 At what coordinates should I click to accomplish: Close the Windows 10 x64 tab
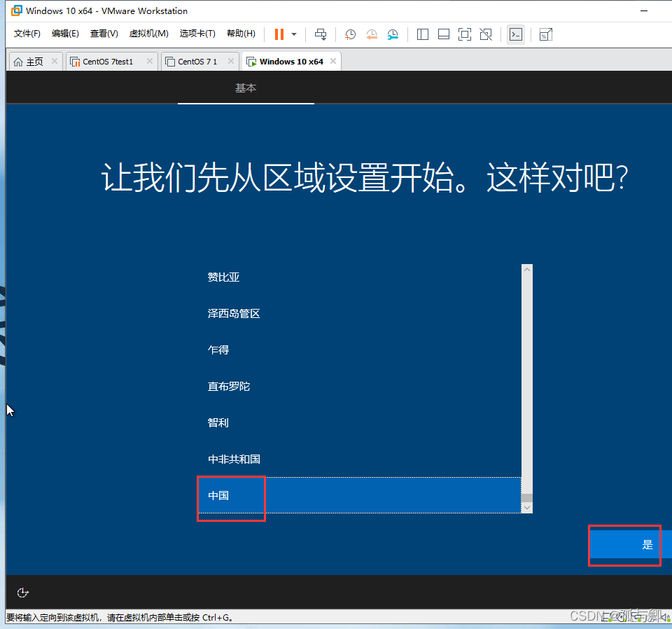click(333, 61)
